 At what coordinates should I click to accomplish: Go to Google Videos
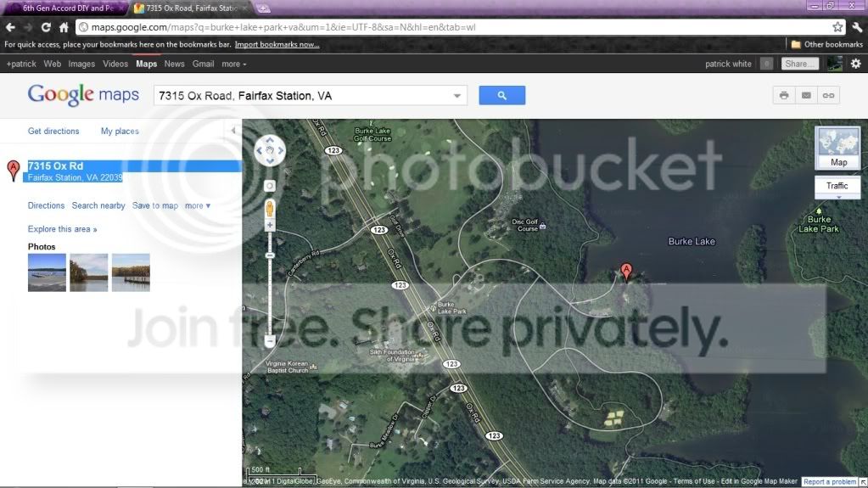tap(115, 64)
